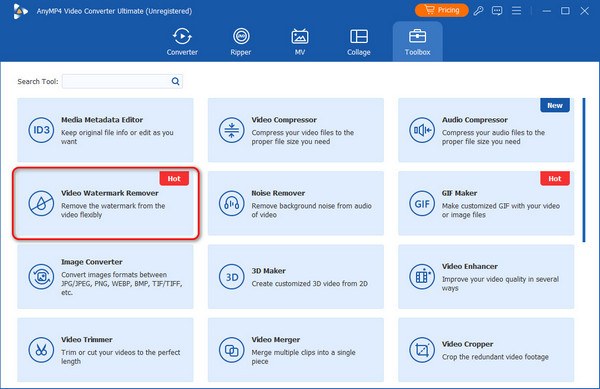Image resolution: width=600 pixels, height=389 pixels.
Task: Click the Noise Remover headphones icon
Action: point(232,203)
